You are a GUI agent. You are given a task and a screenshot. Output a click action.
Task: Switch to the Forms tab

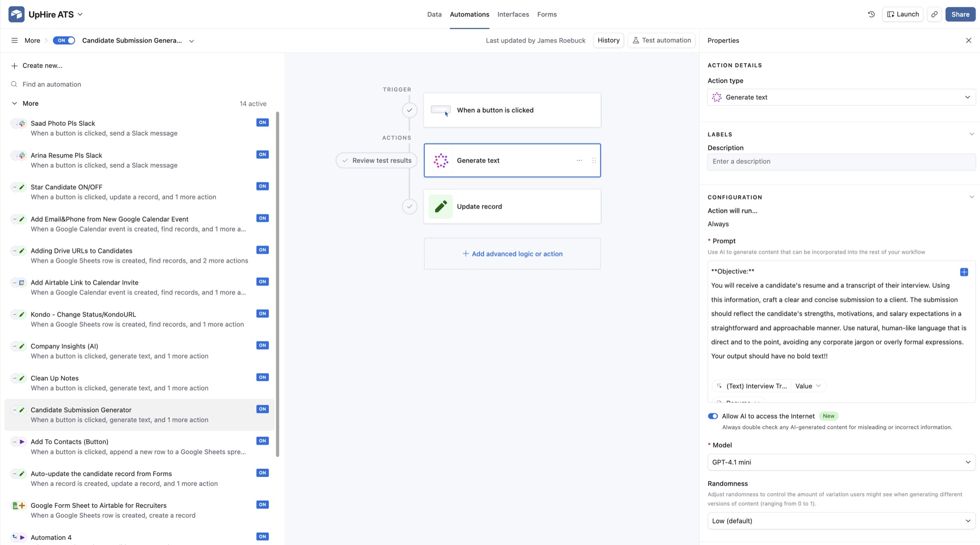click(547, 14)
